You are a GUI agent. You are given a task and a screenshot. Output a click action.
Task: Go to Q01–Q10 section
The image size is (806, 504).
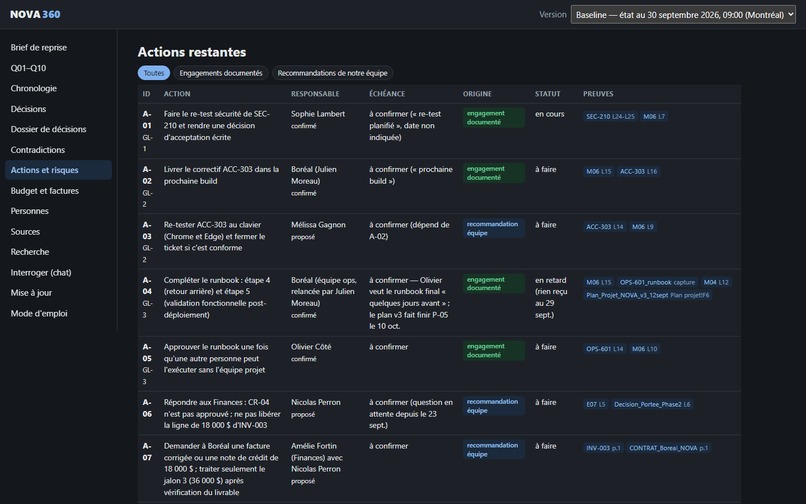59,68
